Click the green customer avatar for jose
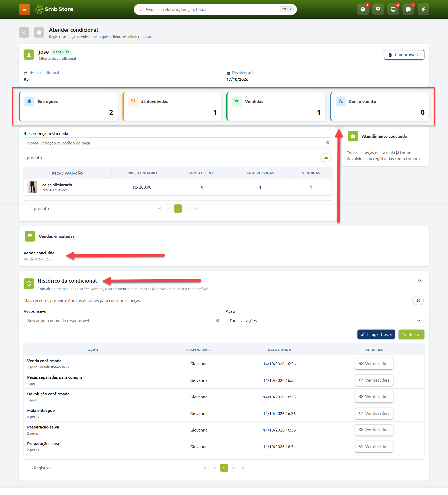The image size is (448, 495). [x=29, y=55]
